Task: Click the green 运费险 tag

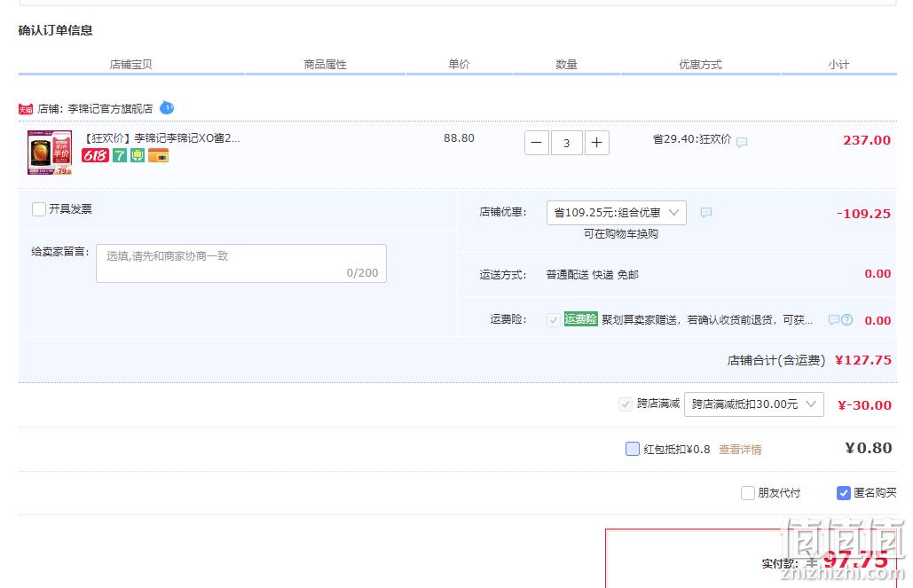Action: pyautogui.click(x=580, y=319)
